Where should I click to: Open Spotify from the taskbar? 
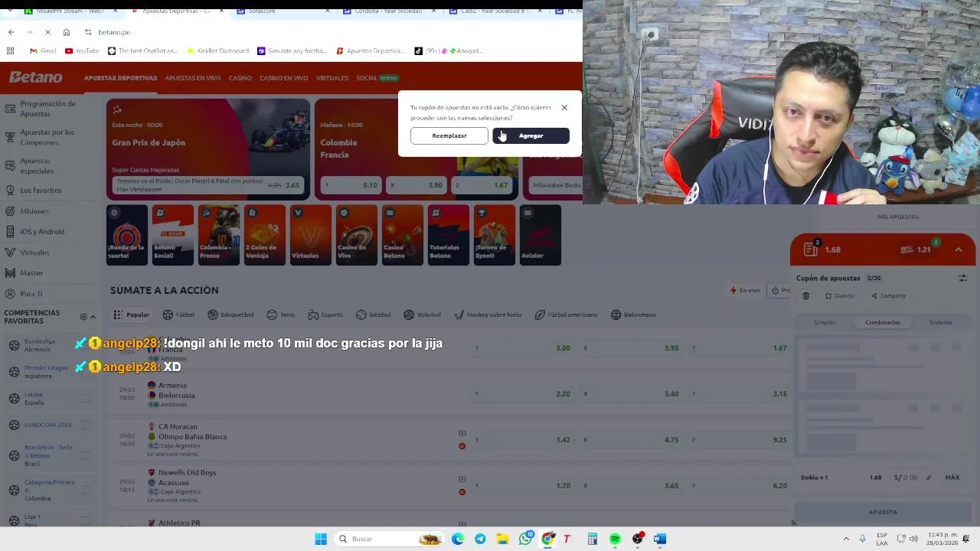tap(615, 539)
